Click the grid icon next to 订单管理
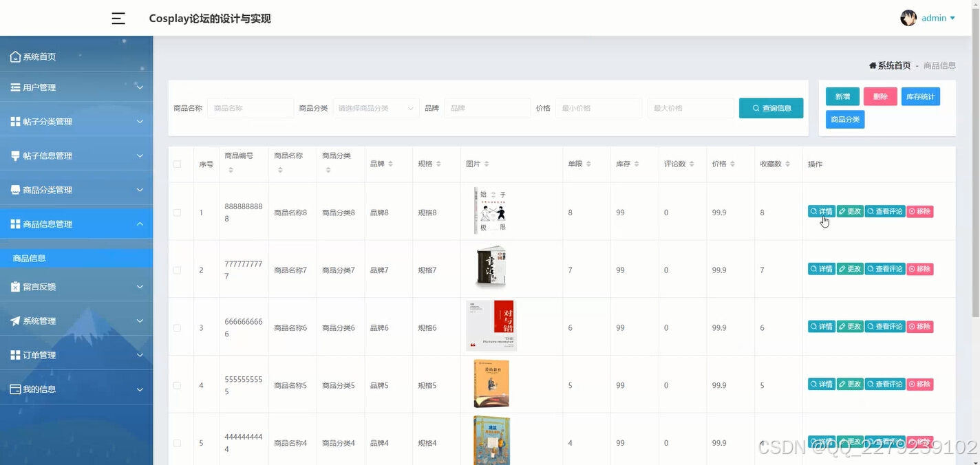Viewport: 980px width, 465px height. click(x=14, y=354)
